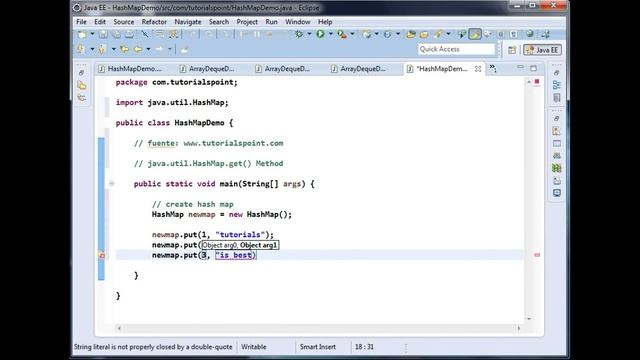Open the File menu
The width and height of the screenshot is (640, 360).
point(81,22)
